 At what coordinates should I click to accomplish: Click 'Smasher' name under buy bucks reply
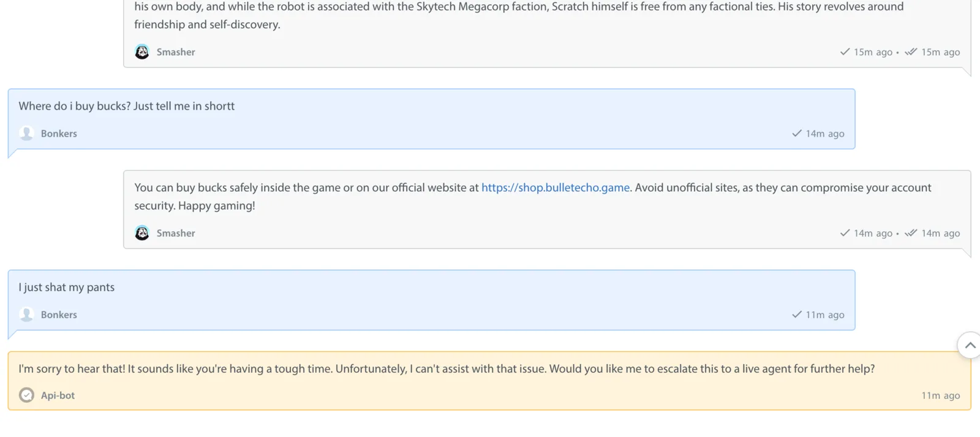(176, 233)
